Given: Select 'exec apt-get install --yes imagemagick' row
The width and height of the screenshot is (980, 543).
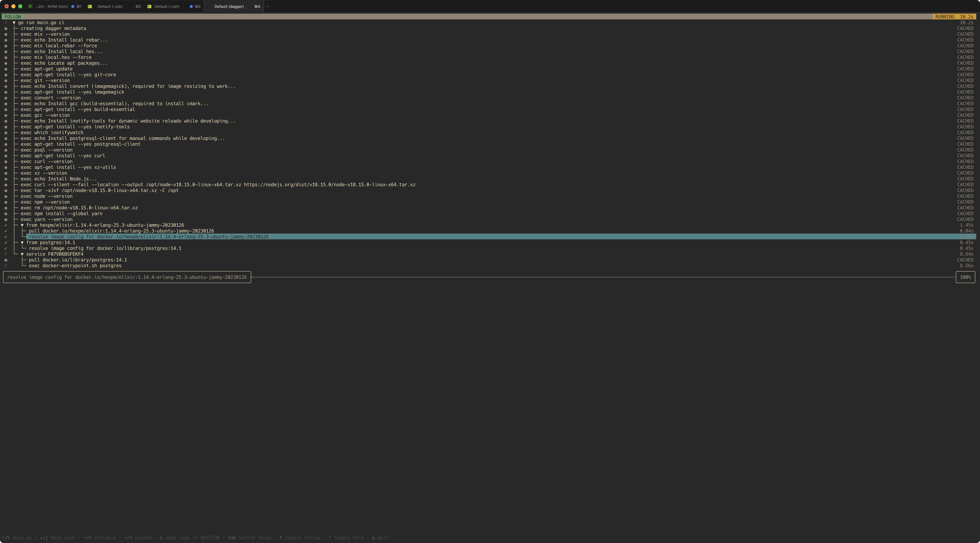Looking at the screenshot, I should (x=489, y=92).
